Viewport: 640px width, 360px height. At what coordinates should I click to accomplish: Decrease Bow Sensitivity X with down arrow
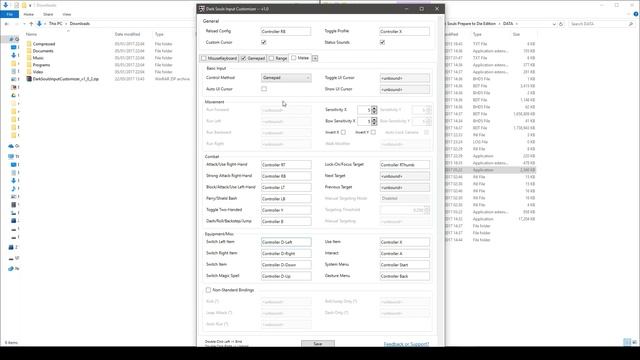[374, 123]
